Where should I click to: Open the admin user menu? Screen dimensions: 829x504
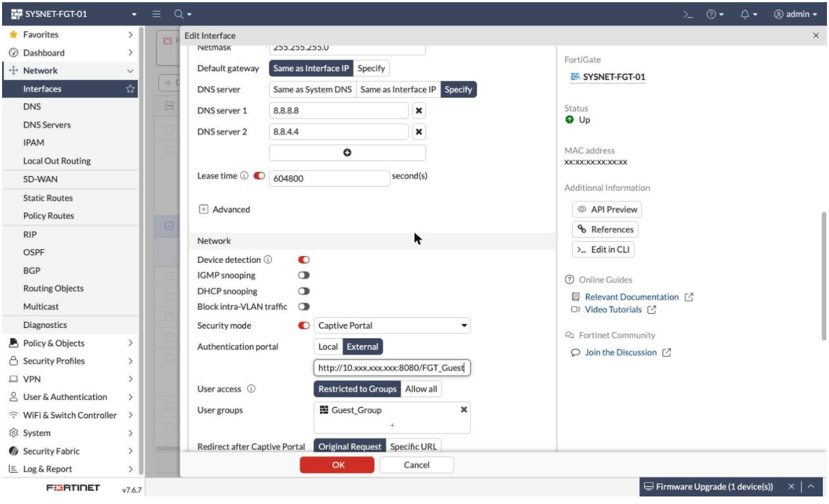pos(795,14)
